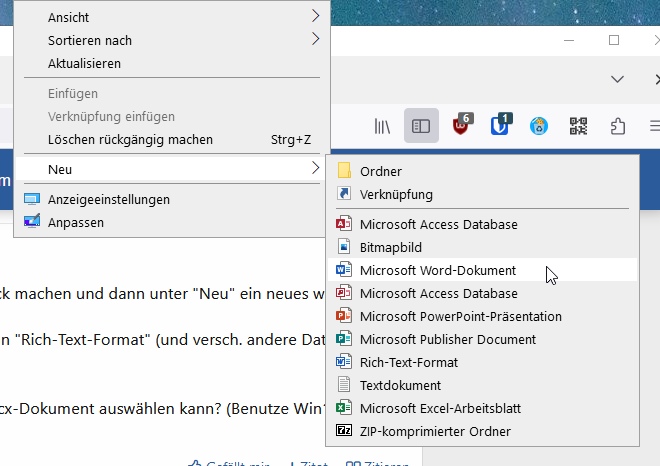Click the shortcut arrow icon beside Verknüpfung

(344, 194)
